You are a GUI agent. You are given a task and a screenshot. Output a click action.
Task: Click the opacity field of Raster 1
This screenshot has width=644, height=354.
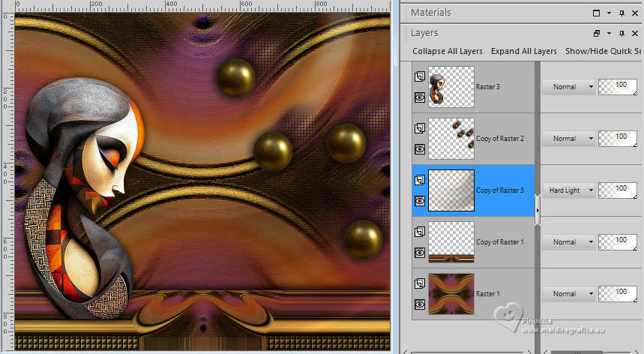618,294
